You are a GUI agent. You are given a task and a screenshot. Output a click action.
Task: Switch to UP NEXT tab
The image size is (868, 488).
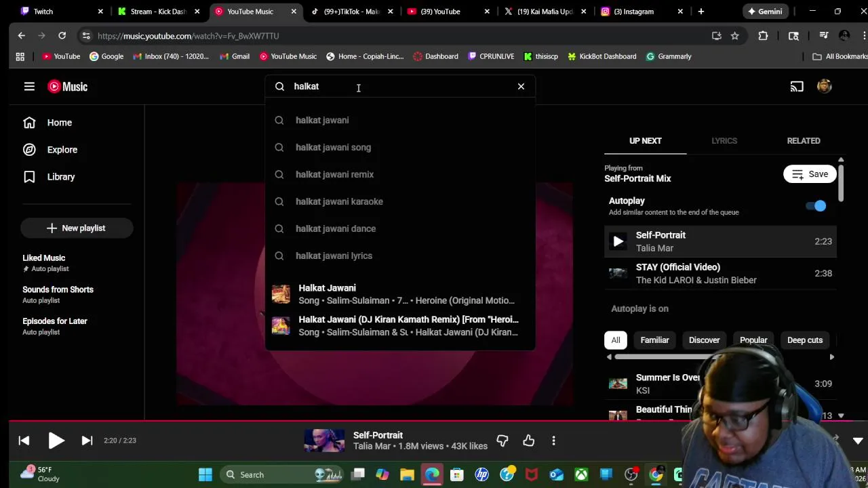click(x=645, y=140)
